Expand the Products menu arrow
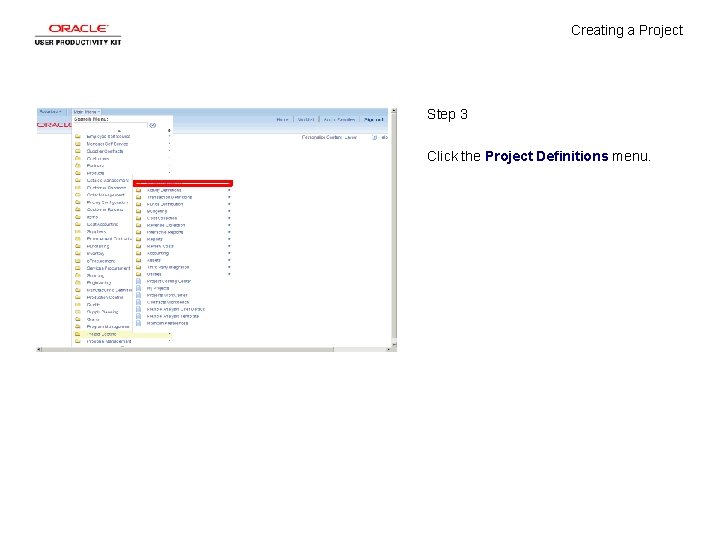 pyautogui.click(x=169, y=173)
